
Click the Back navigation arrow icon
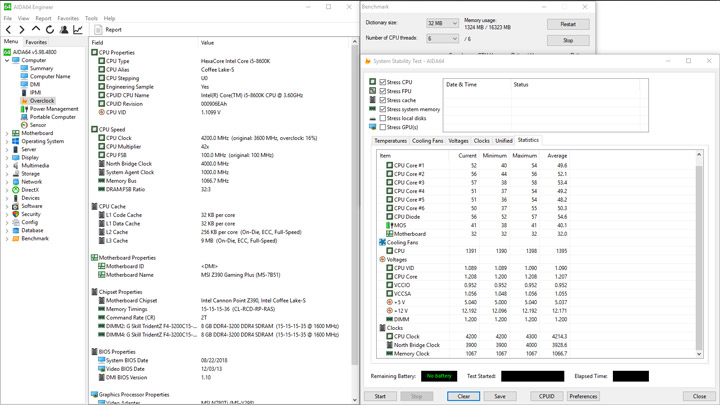(8, 30)
